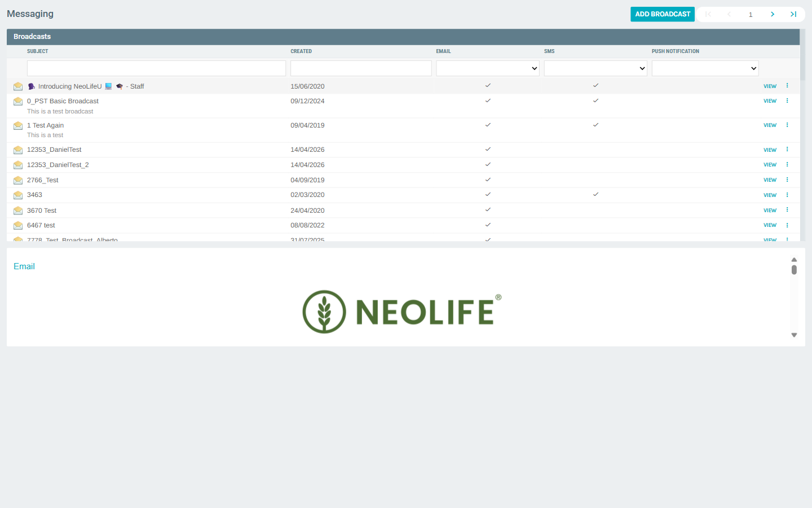Open more options for 12353_DanielTest row
Viewport: 812px width, 508px height.
coord(787,150)
